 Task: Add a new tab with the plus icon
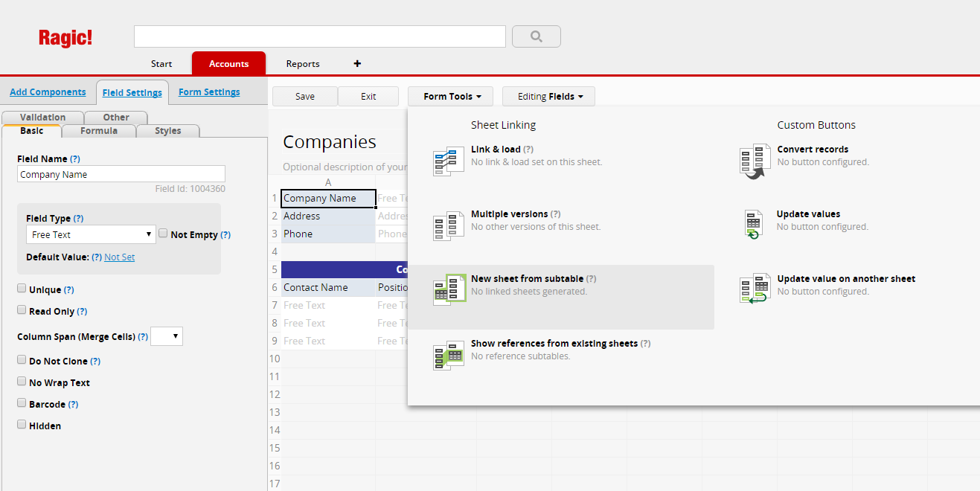[x=357, y=64]
